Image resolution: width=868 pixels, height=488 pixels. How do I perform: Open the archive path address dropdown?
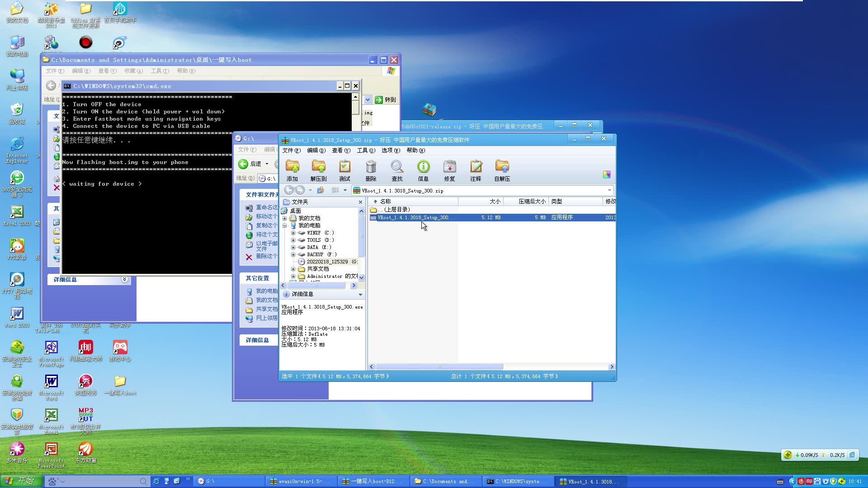point(609,190)
